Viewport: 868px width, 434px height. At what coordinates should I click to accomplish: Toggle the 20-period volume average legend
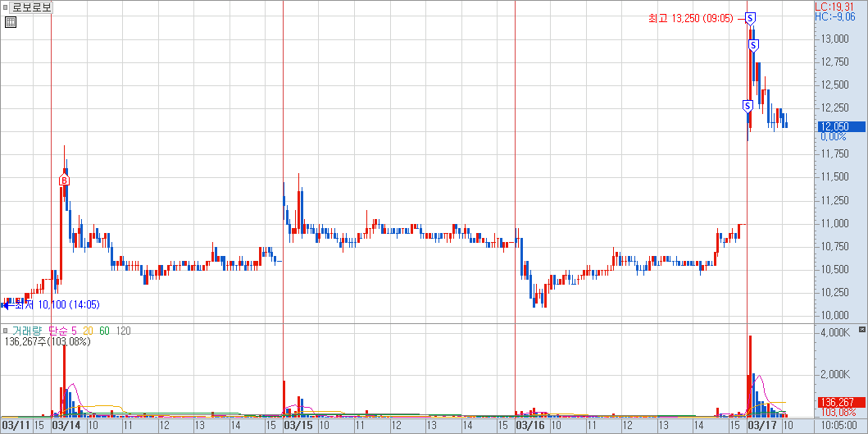[x=88, y=331]
